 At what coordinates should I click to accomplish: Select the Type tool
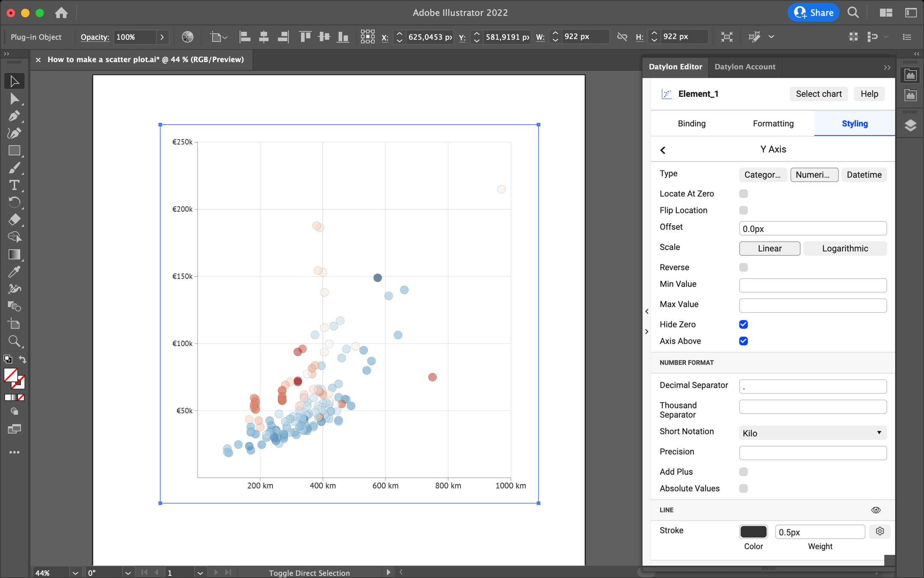click(14, 185)
